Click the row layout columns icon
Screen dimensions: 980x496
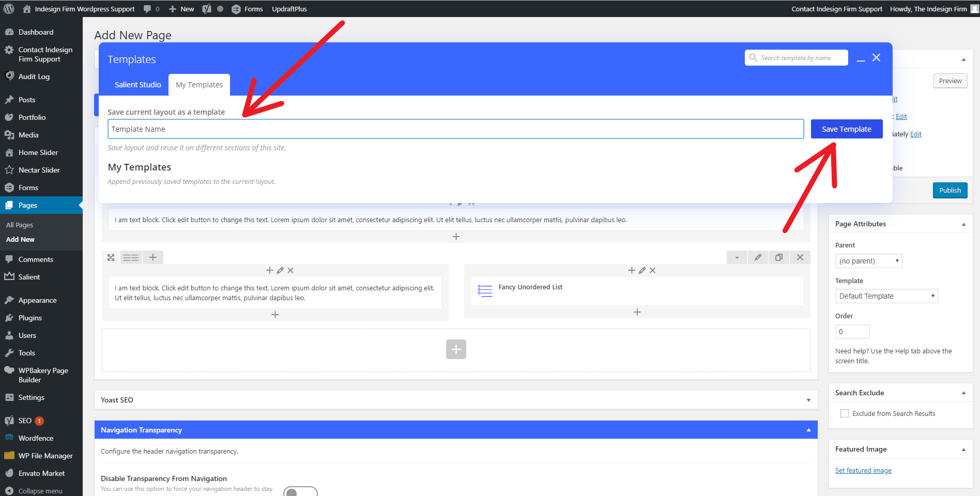coord(131,257)
